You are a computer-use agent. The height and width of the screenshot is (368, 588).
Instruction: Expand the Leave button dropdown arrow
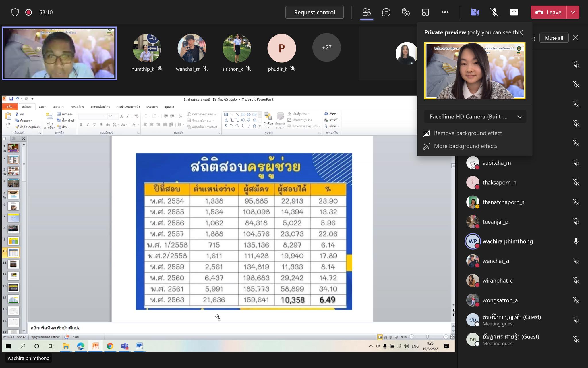tap(573, 12)
